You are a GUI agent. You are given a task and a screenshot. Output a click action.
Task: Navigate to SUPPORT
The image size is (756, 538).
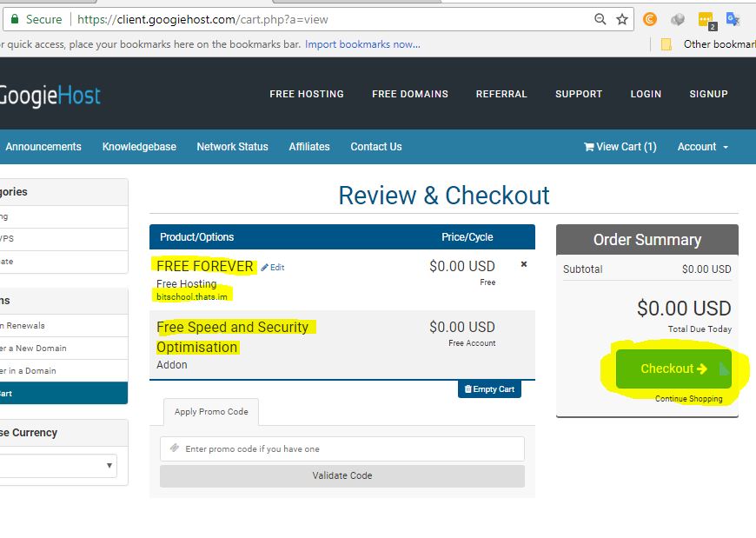tap(579, 94)
